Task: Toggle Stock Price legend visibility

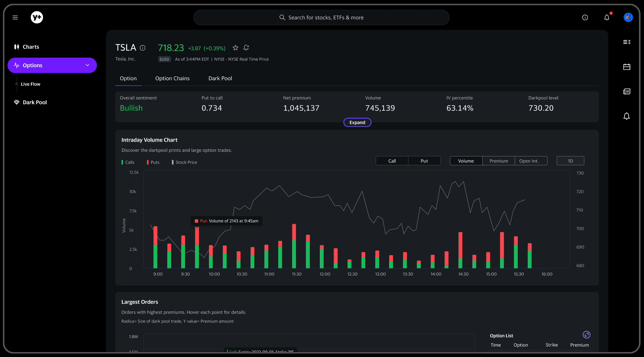Action: 184,162
